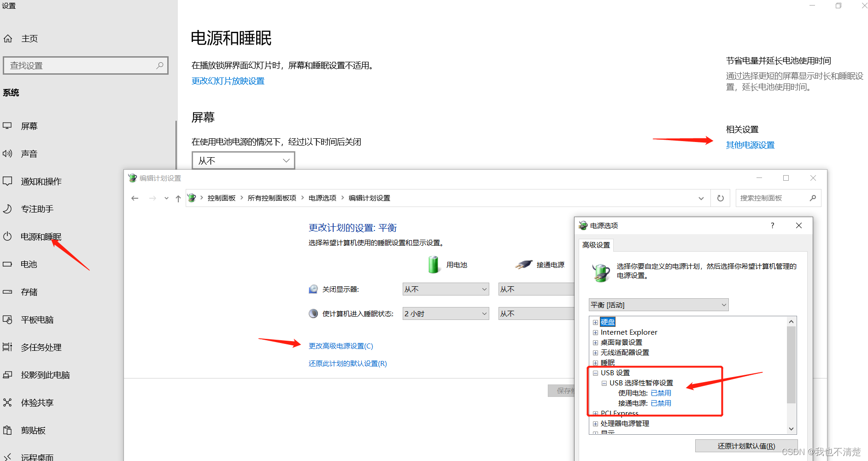Open the recent locations dropdown arrow

pos(166,199)
